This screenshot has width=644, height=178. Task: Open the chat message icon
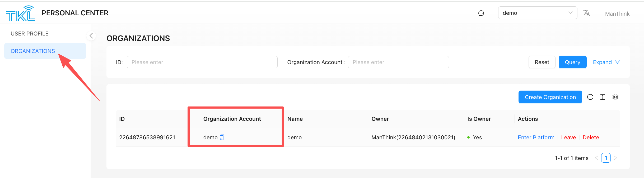point(481,13)
